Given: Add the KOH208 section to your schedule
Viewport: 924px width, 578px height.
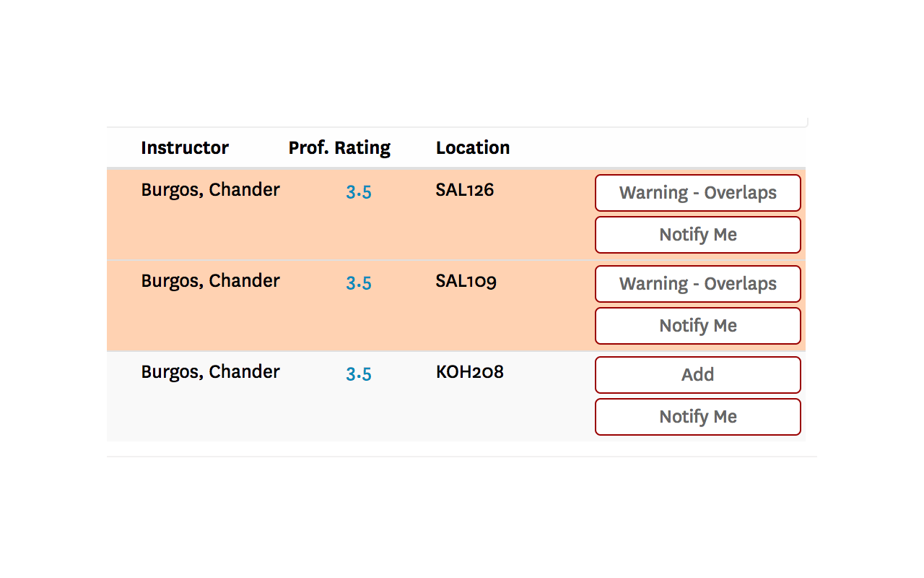Looking at the screenshot, I should (697, 375).
